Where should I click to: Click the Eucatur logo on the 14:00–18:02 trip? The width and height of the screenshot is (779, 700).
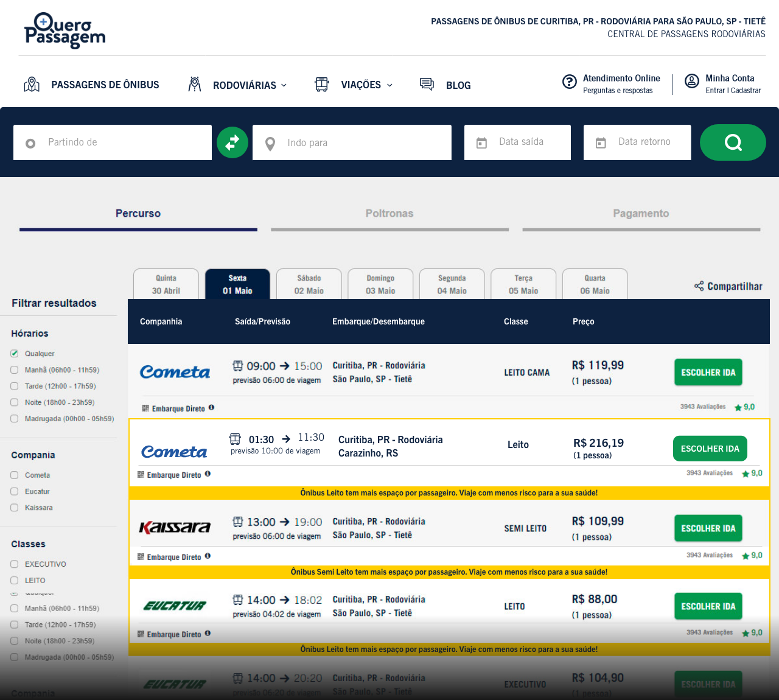[175, 606]
